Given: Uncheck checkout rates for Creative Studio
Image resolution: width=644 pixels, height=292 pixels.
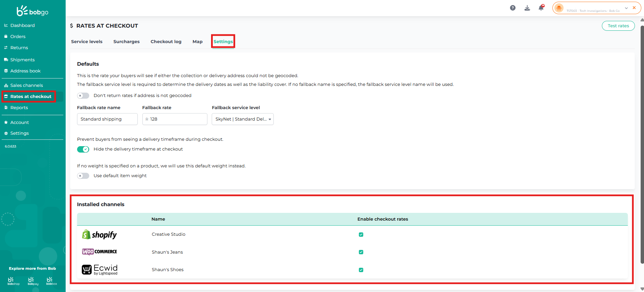Looking at the screenshot, I should coord(361,235).
